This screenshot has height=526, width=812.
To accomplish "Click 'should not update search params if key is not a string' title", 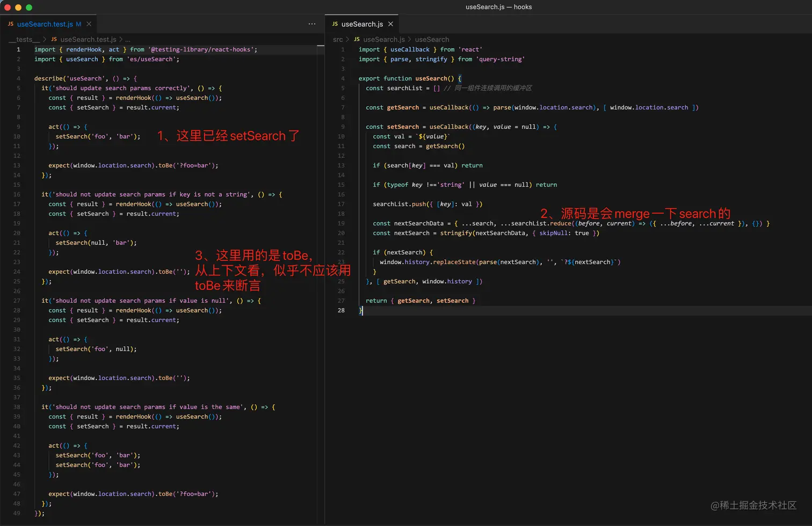I will click(152, 194).
